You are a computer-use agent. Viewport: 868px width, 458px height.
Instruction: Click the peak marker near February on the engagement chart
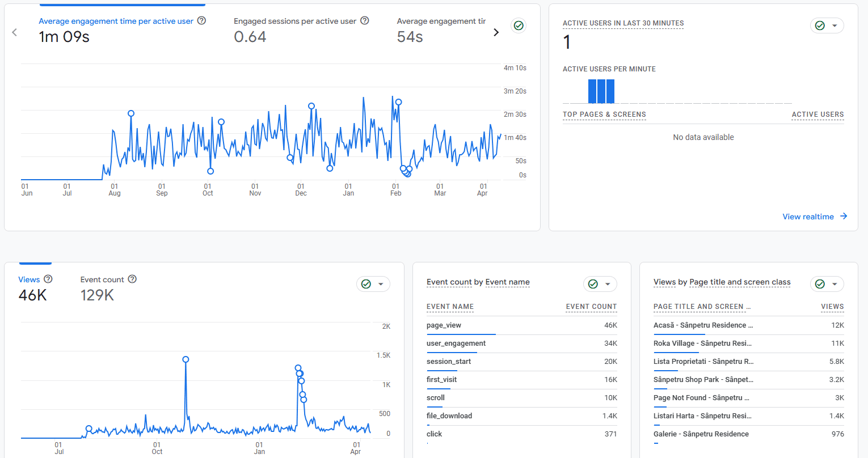(399, 103)
